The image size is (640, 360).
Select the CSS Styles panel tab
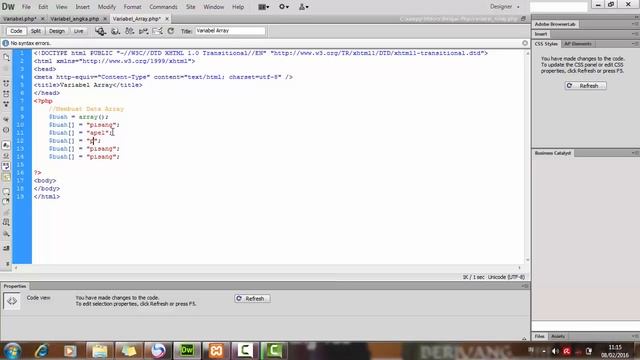click(x=546, y=44)
